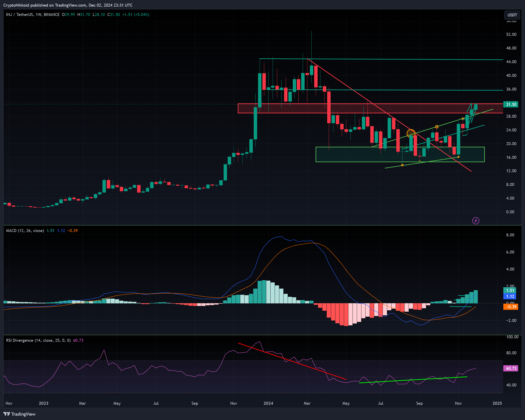Viewport: 525px width, 420px height.
Task: Click the MACD (12, 26, close) indicator label
Action: click(x=25, y=231)
